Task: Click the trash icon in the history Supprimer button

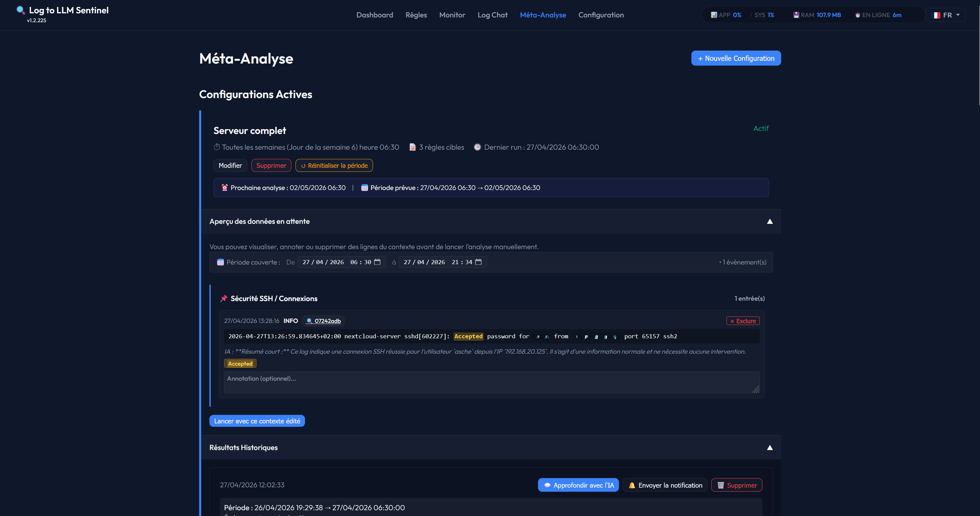Action: (x=720, y=485)
